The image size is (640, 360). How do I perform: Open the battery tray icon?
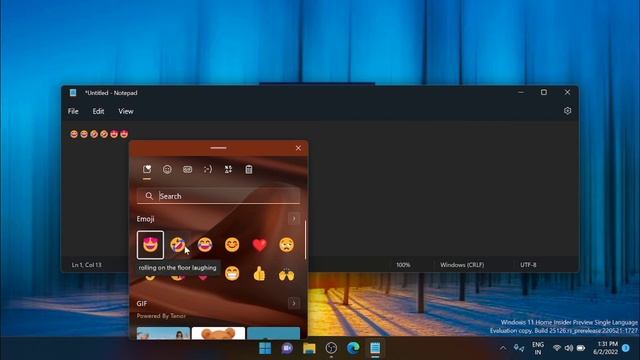[x=581, y=348]
